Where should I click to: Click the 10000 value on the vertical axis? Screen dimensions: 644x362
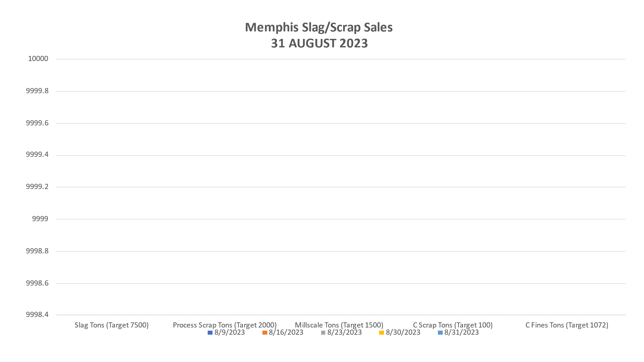tap(38, 59)
